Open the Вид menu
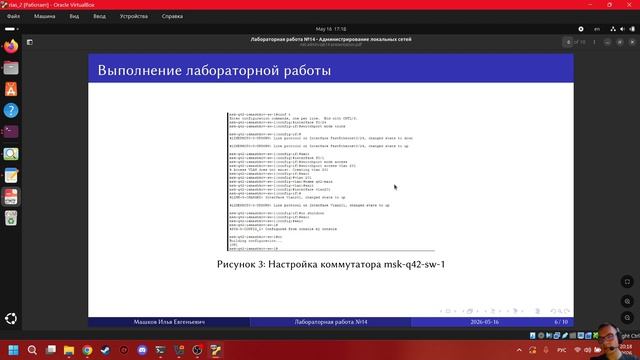Viewport: 640px width, 360px height. click(74, 16)
